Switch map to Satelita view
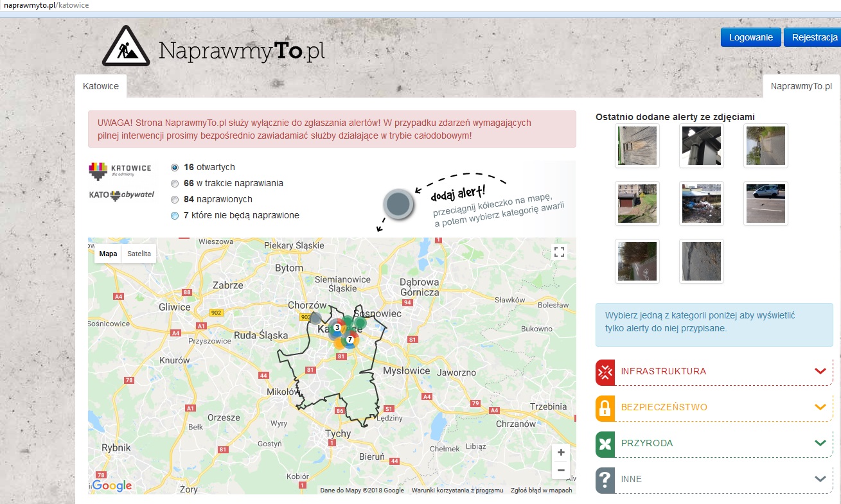 point(139,254)
